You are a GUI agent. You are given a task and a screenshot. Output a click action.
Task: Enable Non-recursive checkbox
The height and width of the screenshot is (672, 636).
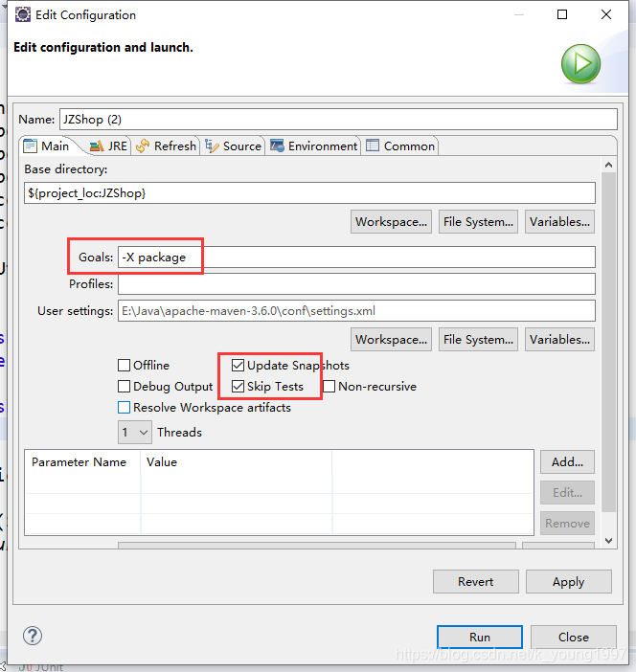pos(329,386)
